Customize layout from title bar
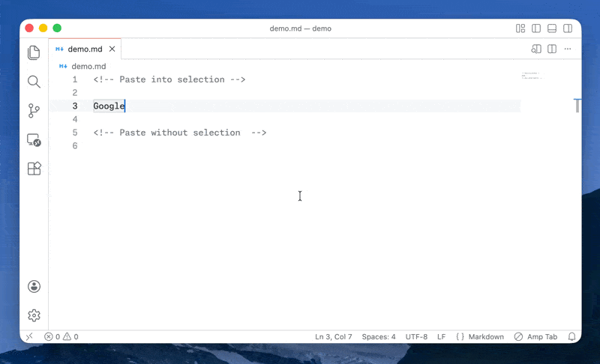Image resolution: width=600 pixels, height=364 pixels. pyautogui.click(x=520, y=28)
